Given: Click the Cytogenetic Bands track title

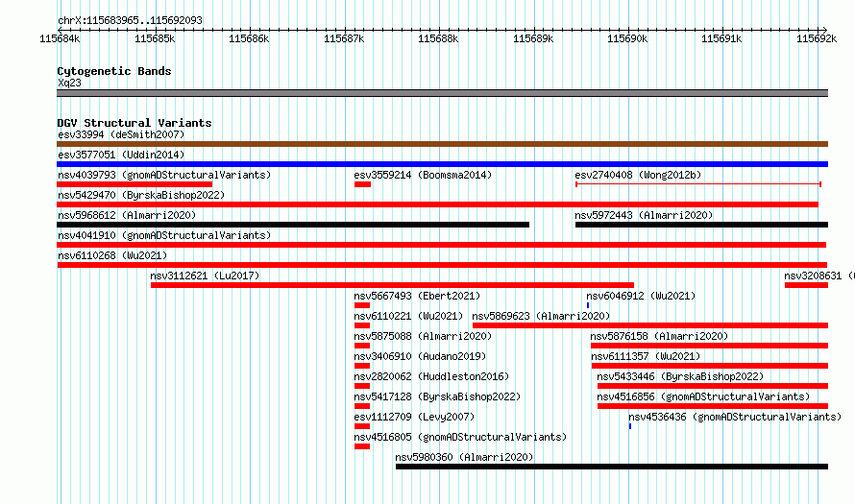Looking at the screenshot, I should coord(114,71).
